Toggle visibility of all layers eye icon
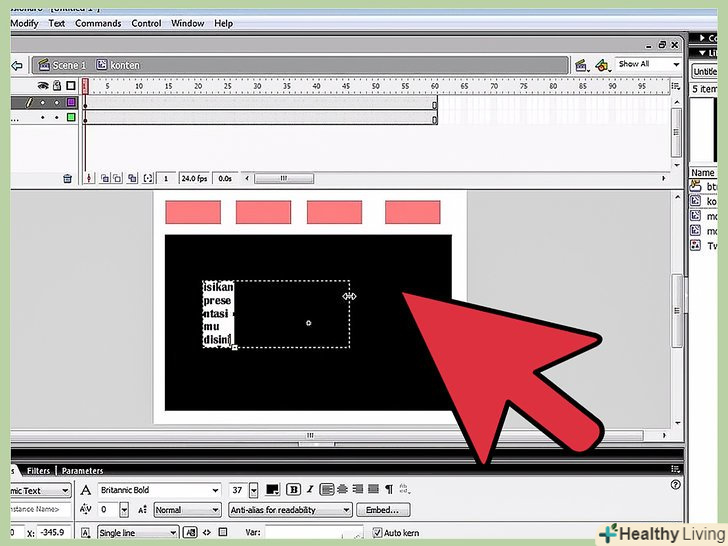728x546 pixels. click(x=43, y=85)
